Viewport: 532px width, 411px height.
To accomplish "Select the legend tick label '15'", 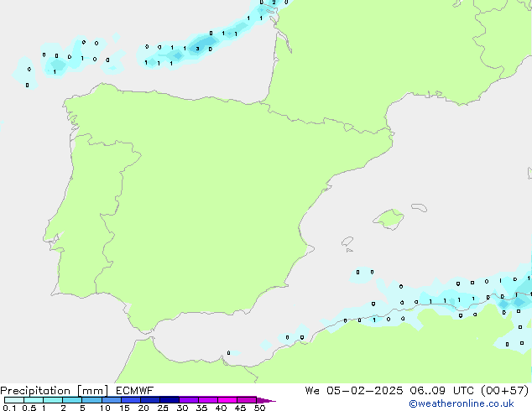I will [124, 408].
